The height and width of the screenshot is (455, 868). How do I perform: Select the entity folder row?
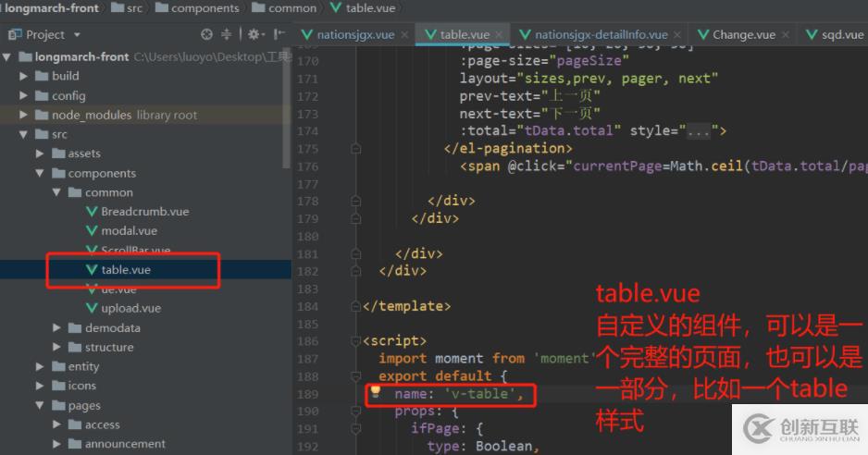(145, 366)
